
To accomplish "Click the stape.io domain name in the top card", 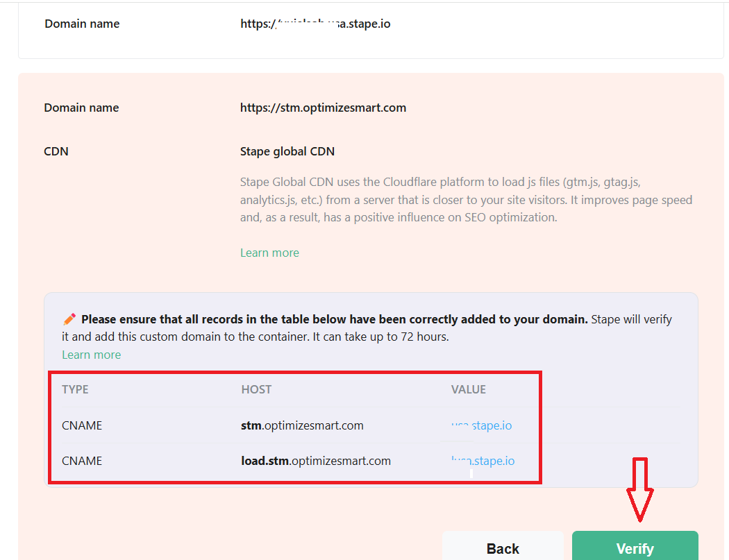I will (x=315, y=24).
